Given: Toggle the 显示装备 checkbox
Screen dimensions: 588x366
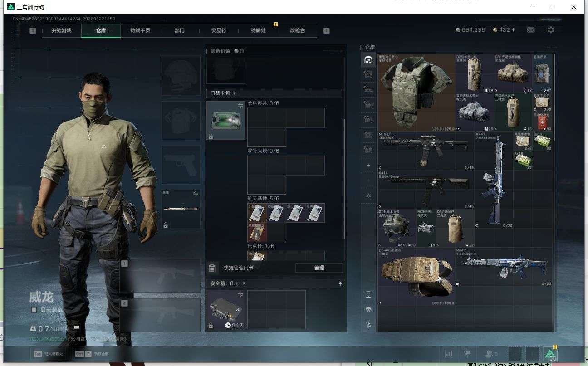Looking at the screenshot, I should pos(34,310).
